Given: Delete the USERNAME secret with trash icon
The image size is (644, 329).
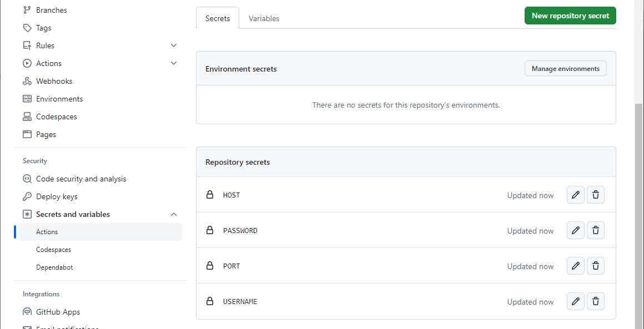Looking at the screenshot, I should coord(596,301).
